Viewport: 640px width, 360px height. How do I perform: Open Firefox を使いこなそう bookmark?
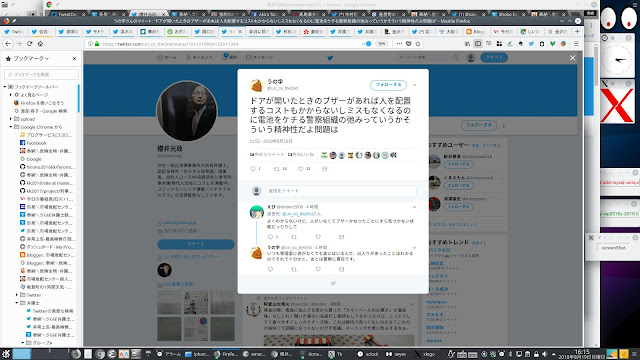pyautogui.click(x=39, y=103)
